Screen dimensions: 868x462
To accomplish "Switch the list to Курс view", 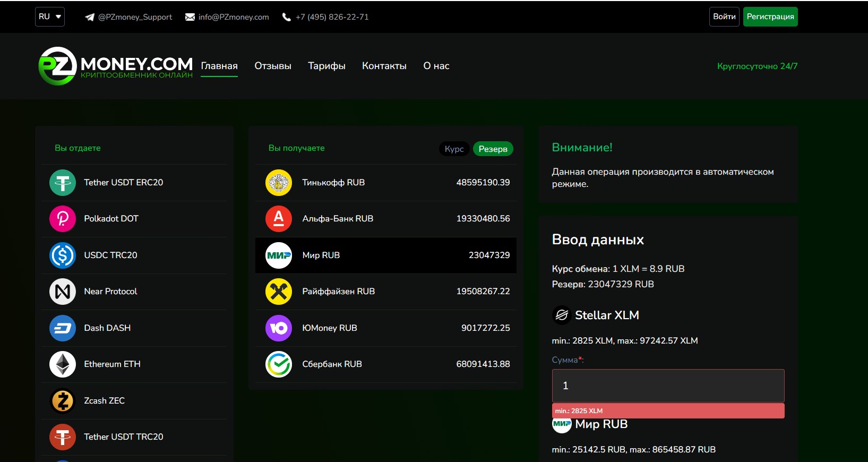I will pyautogui.click(x=454, y=149).
